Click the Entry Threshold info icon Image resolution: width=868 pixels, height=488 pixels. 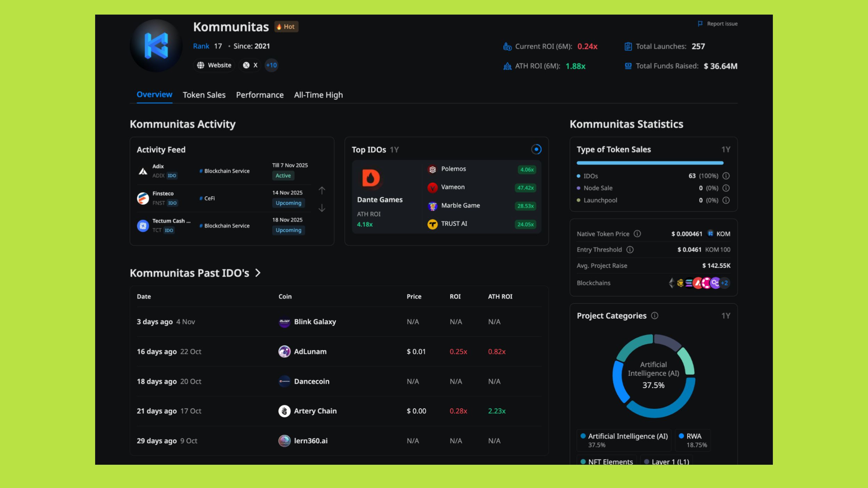(630, 250)
